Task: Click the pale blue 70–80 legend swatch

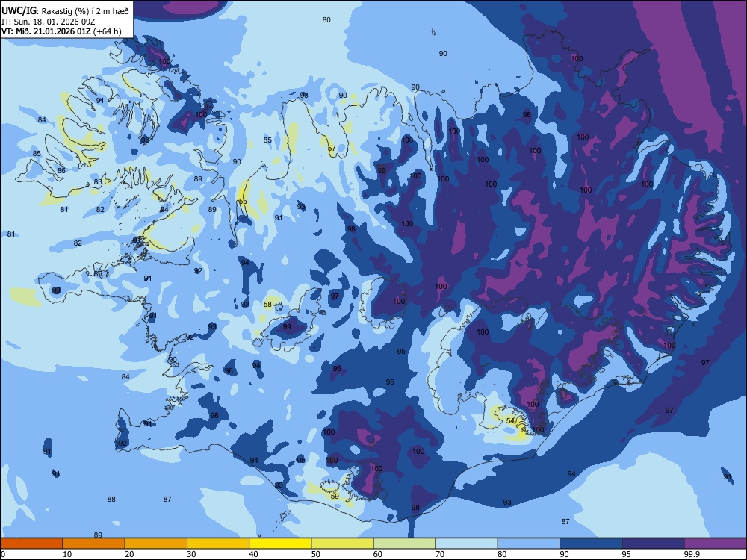Action: (x=466, y=544)
